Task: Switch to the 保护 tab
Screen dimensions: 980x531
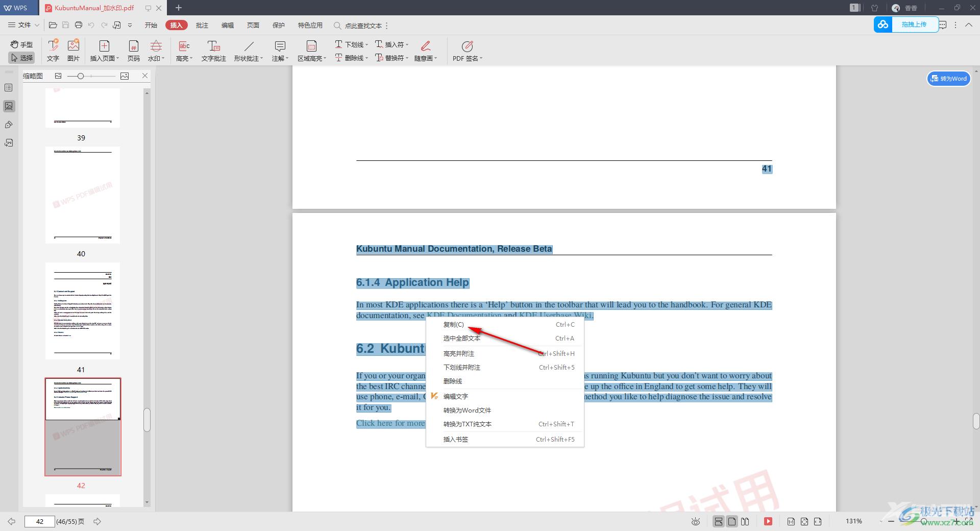Action: pyautogui.click(x=279, y=25)
